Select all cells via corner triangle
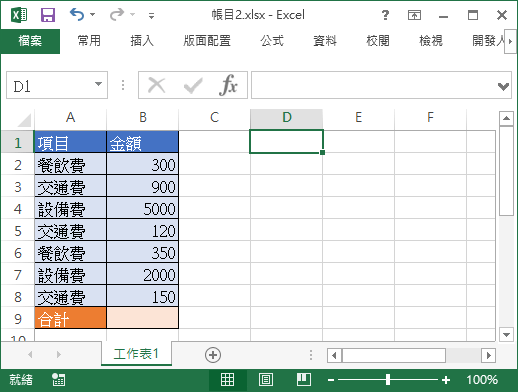This screenshot has height=392, width=518. click(24, 120)
